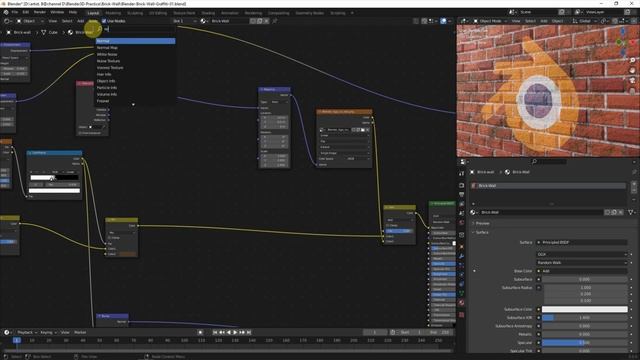Switch to the Shading workspace tab
Viewport: 640px width, 360px height.
[x=208, y=13]
